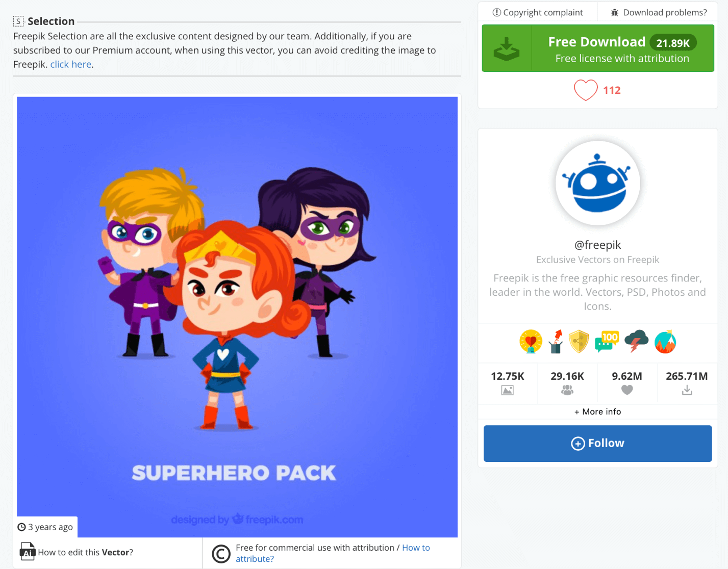The width and height of the screenshot is (728, 569).
Task: Click the yellow heart achievement badge
Action: 531,342
